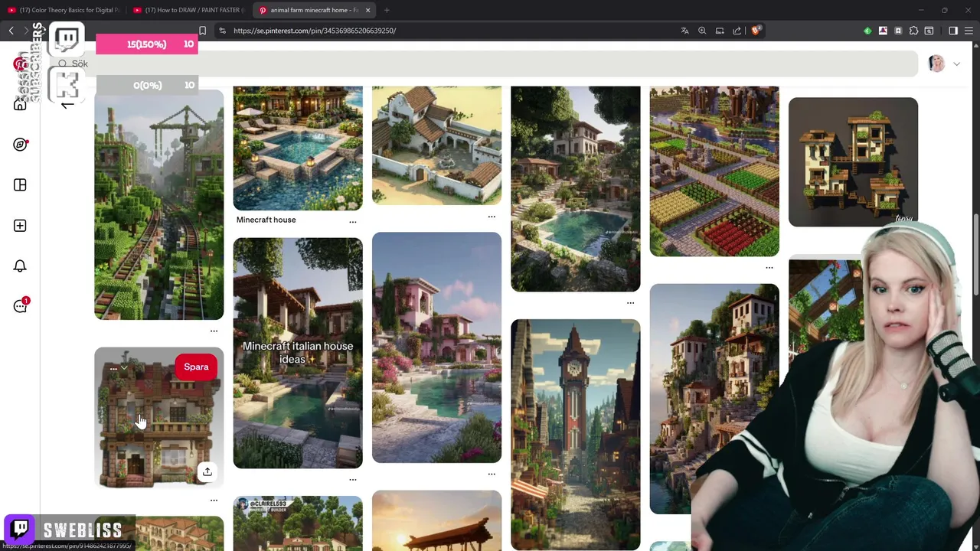Open a new browser tab
The height and width of the screenshot is (551, 980).
[387, 10]
